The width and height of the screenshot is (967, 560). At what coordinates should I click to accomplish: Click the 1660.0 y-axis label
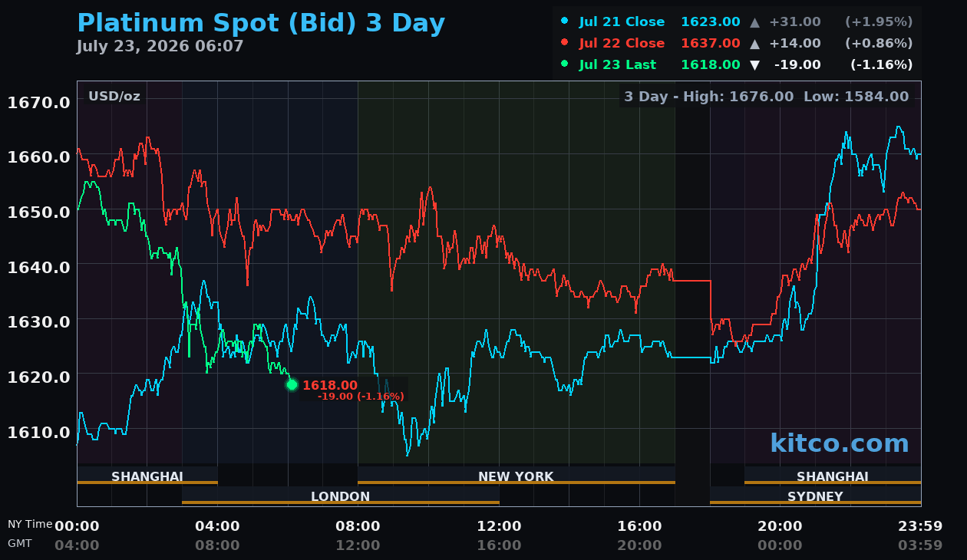39,157
